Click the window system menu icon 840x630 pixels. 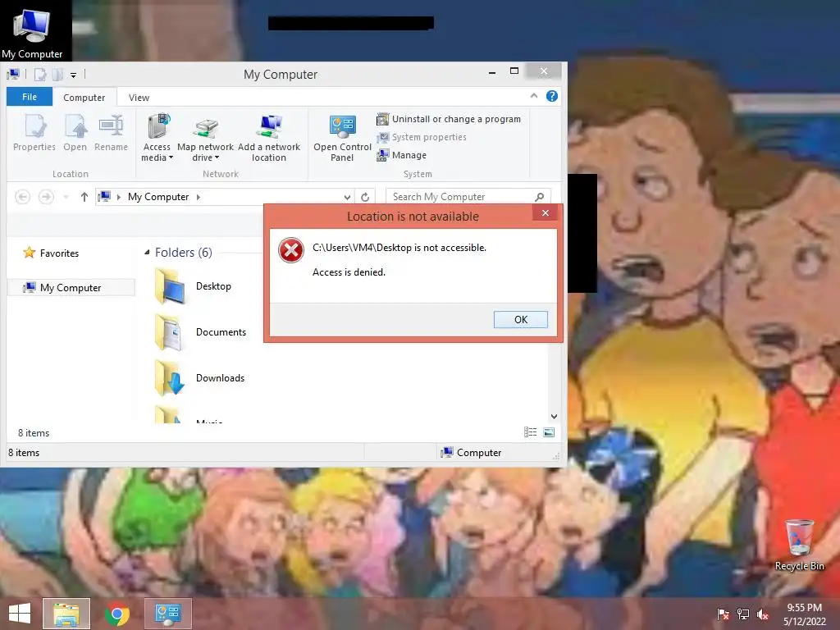pos(13,75)
